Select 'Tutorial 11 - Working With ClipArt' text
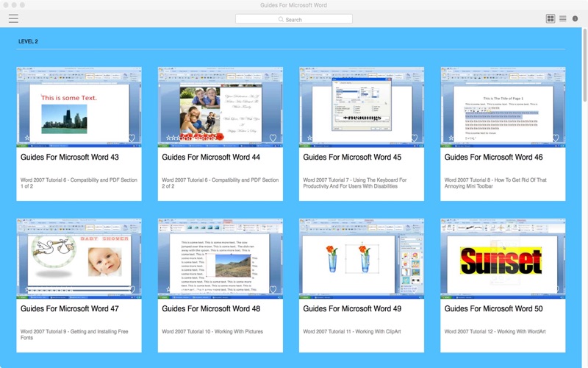Screen dimensions: 588x368 [x=352, y=332]
